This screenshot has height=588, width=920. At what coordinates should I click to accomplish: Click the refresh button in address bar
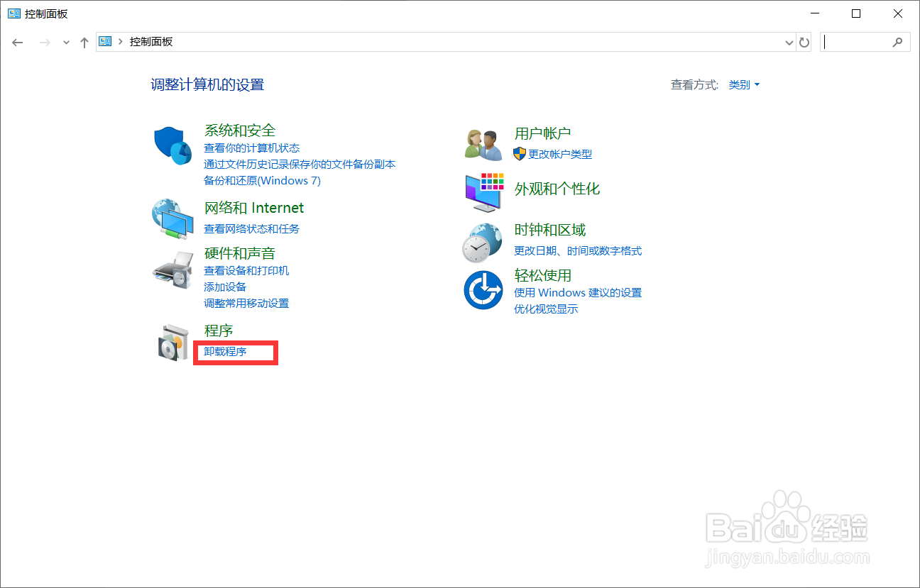pyautogui.click(x=804, y=42)
